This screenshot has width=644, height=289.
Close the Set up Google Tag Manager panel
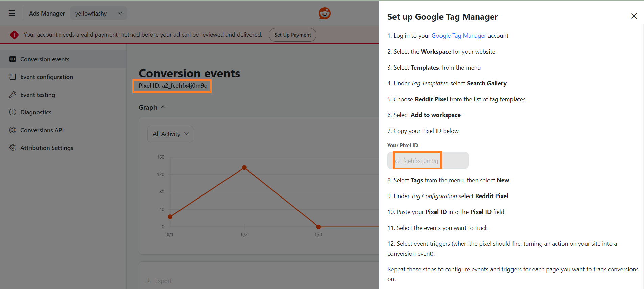[x=634, y=16]
